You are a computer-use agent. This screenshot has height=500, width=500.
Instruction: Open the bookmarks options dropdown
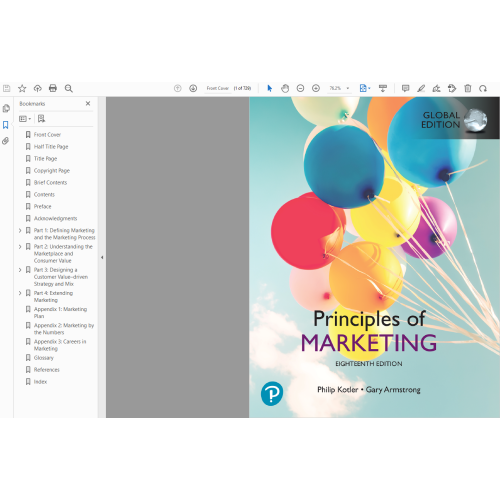[25, 119]
